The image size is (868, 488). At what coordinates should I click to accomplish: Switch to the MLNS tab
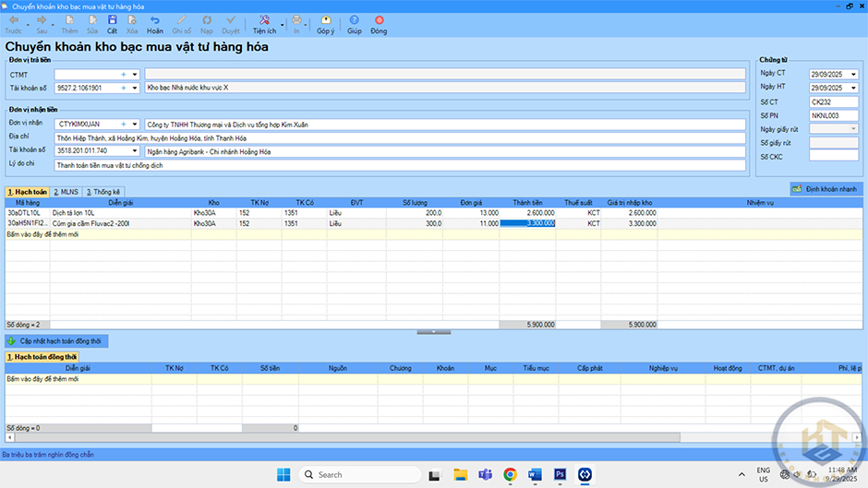pyautogui.click(x=66, y=192)
